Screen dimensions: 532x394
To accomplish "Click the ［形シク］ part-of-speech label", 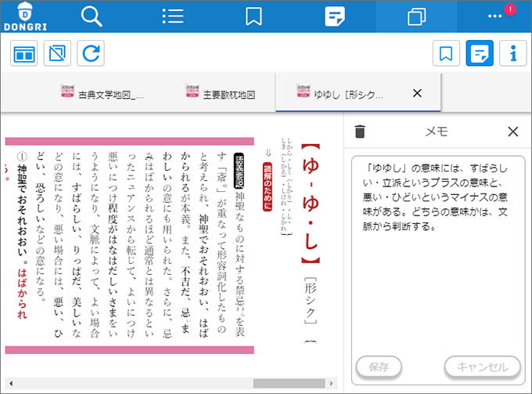I will pyautogui.click(x=311, y=300).
